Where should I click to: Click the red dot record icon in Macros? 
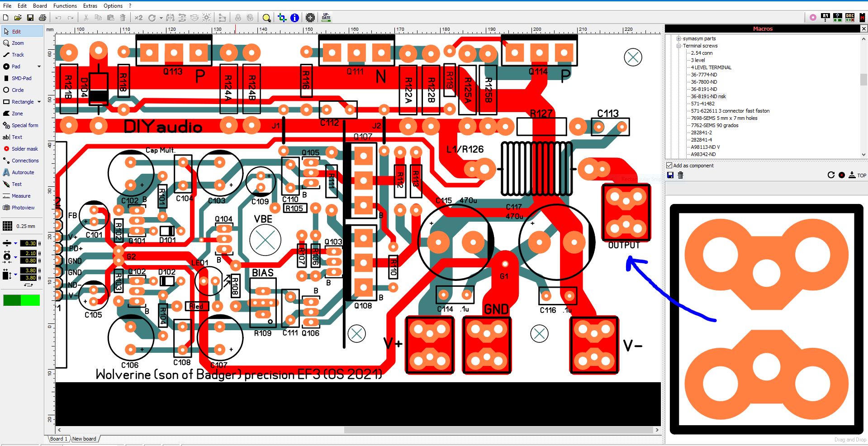click(842, 175)
